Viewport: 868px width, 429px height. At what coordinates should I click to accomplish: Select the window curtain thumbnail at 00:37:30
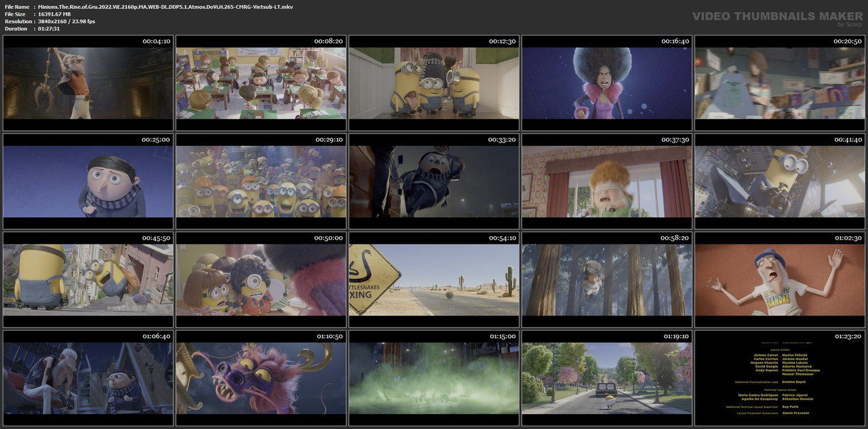607,181
